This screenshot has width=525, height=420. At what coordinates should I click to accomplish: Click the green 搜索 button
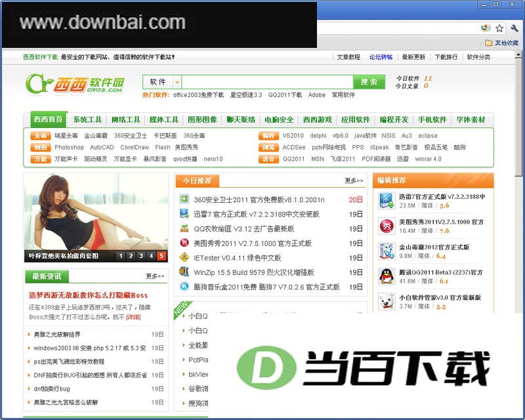click(369, 82)
